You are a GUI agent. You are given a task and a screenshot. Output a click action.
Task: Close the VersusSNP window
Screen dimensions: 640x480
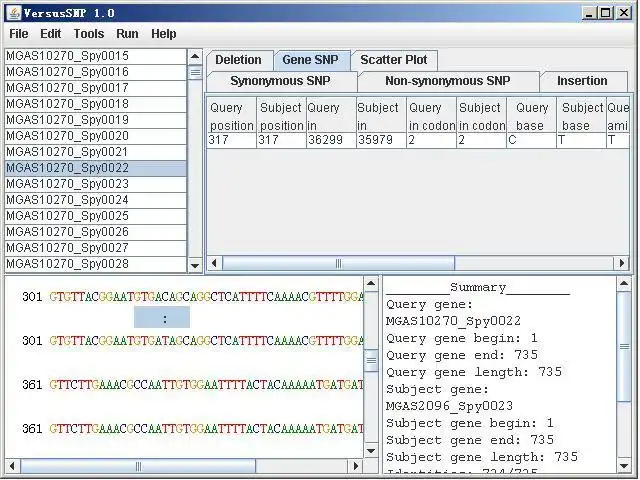[624, 13]
